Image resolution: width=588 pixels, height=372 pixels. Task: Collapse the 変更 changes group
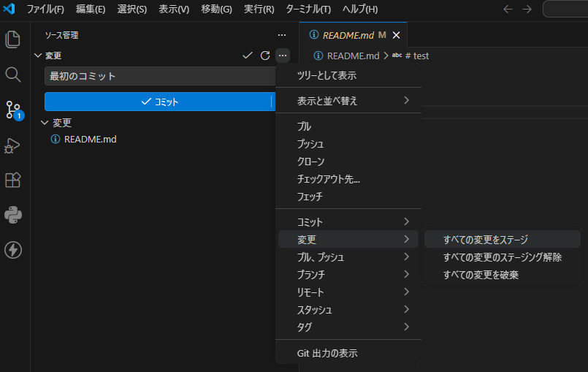point(45,123)
